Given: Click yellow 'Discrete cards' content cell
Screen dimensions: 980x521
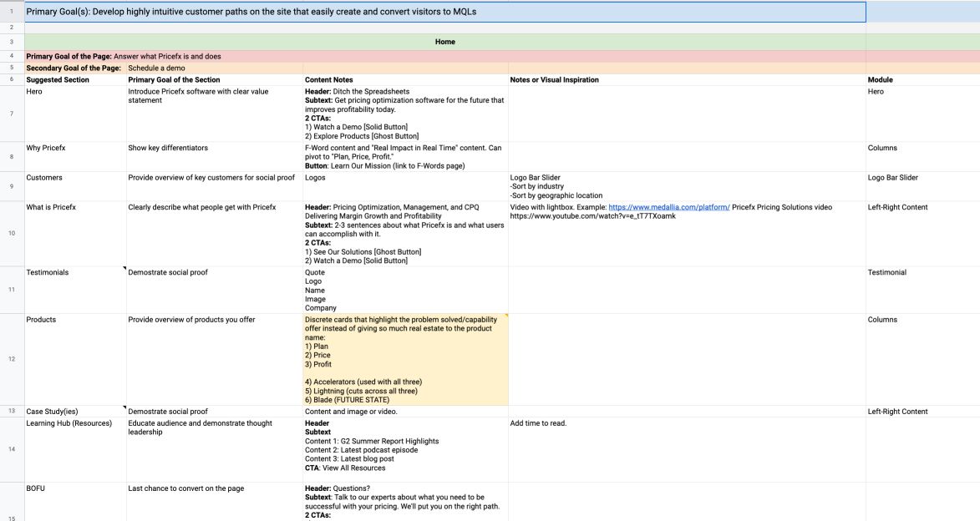Looking at the screenshot, I should pos(406,359).
